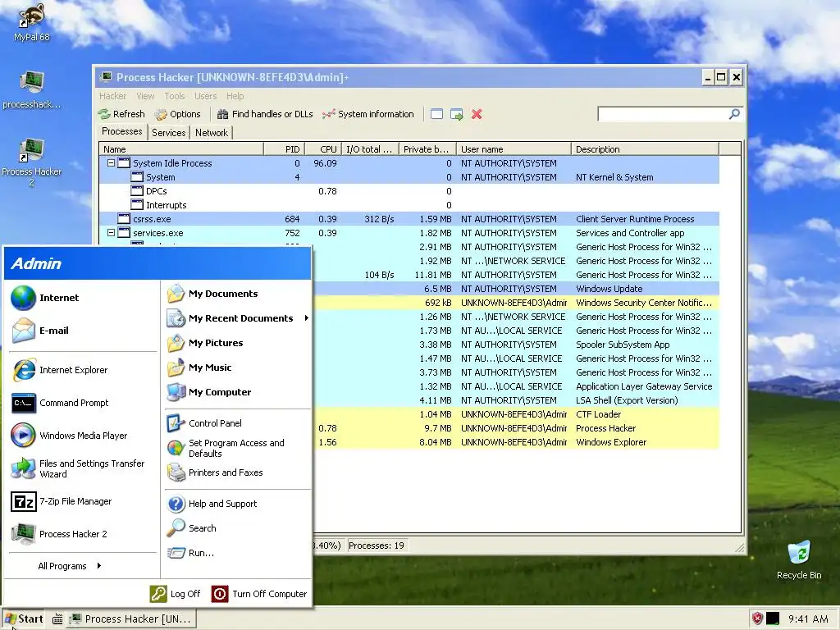Click the taskbar clock 9:41 AM

click(808, 619)
